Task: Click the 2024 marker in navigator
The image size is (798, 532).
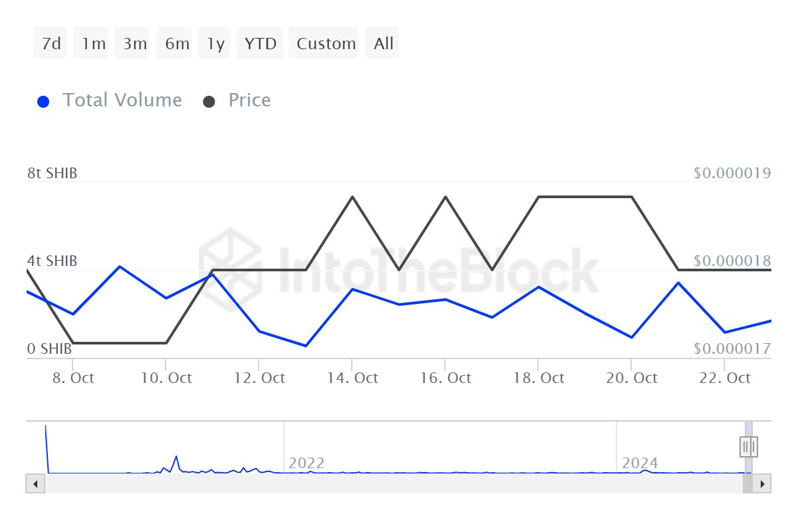Action: pyautogui.click(x=640, y=463)
